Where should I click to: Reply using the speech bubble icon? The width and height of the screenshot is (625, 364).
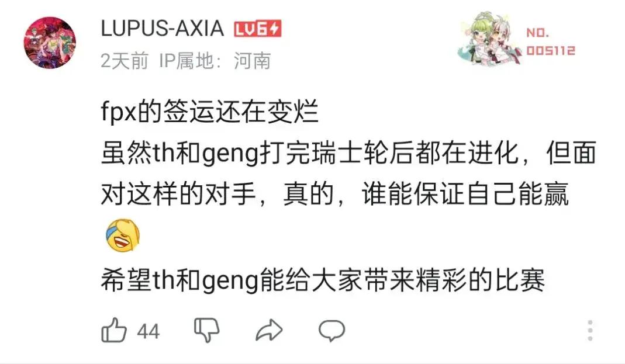click(332, 331)
